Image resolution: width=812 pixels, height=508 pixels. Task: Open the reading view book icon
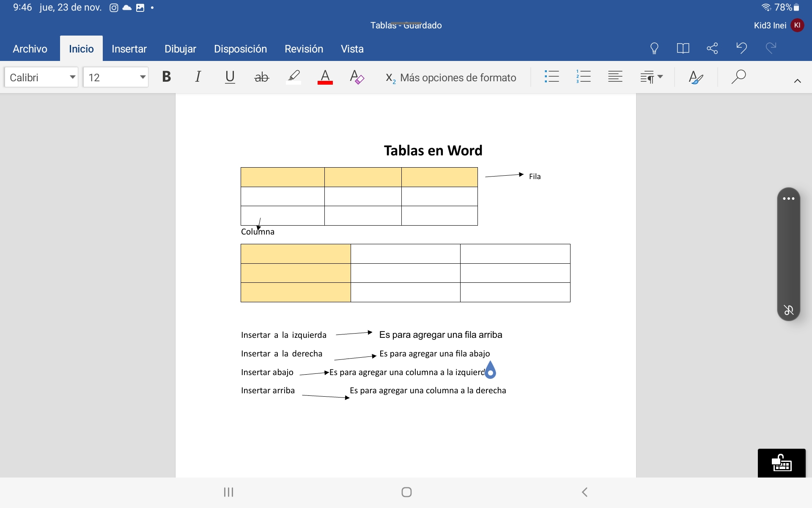coord(683,48)
